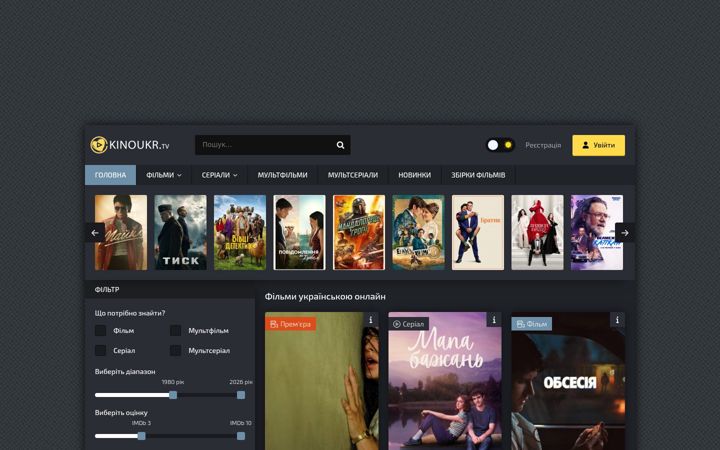Open the Реєстрація link
Image resolution: width=720 pixels, height=450 pixels.
543,145
